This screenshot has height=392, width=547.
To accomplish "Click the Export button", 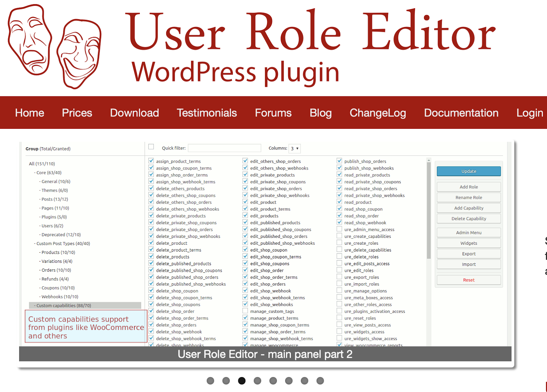I will [x=469, y=254].
